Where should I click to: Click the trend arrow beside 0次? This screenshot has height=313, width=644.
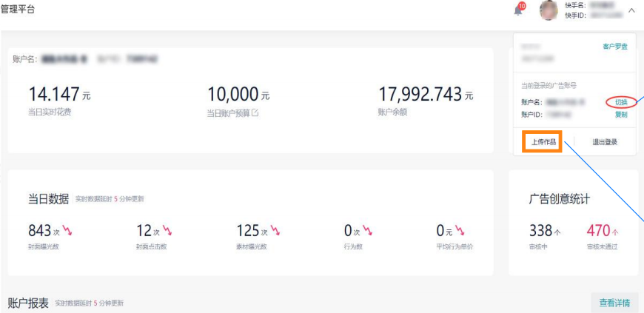tap(368, 230)
